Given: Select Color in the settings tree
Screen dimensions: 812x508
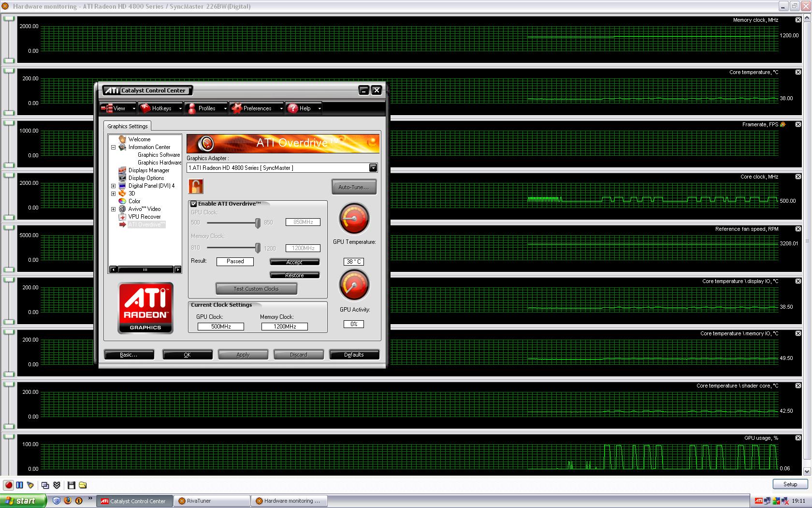Looking at the screenshot, I should 134,201.
